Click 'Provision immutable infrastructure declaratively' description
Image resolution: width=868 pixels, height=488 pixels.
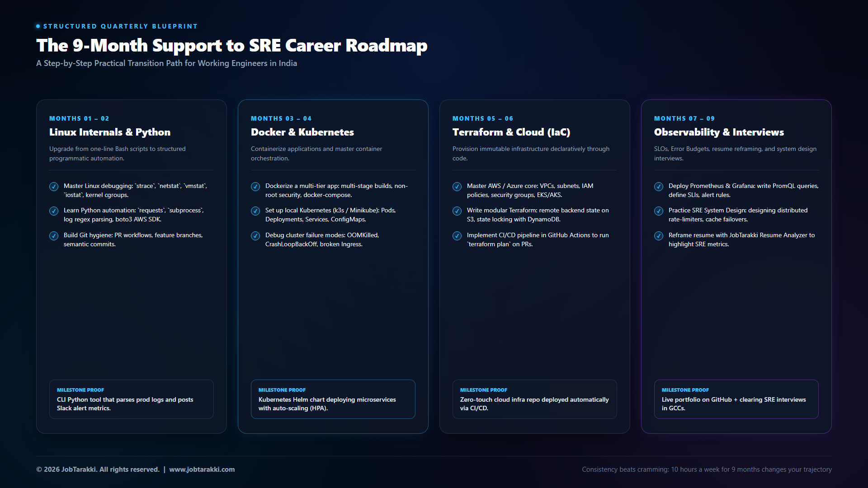click(531, 154)
